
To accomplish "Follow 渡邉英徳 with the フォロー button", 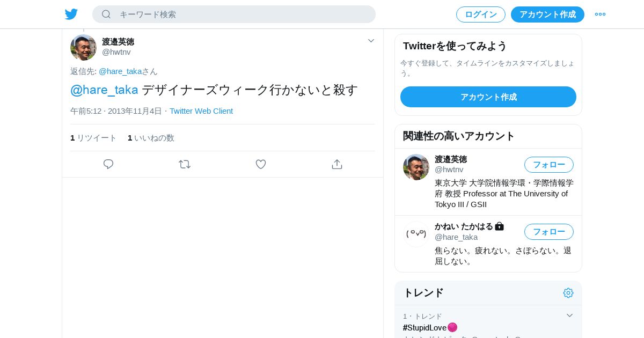I will [549, 165].
